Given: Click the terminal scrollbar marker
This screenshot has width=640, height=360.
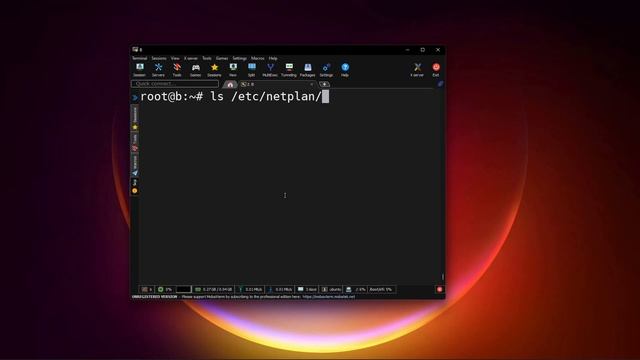Looking at the screenshot, I should [x=442, y=277].
